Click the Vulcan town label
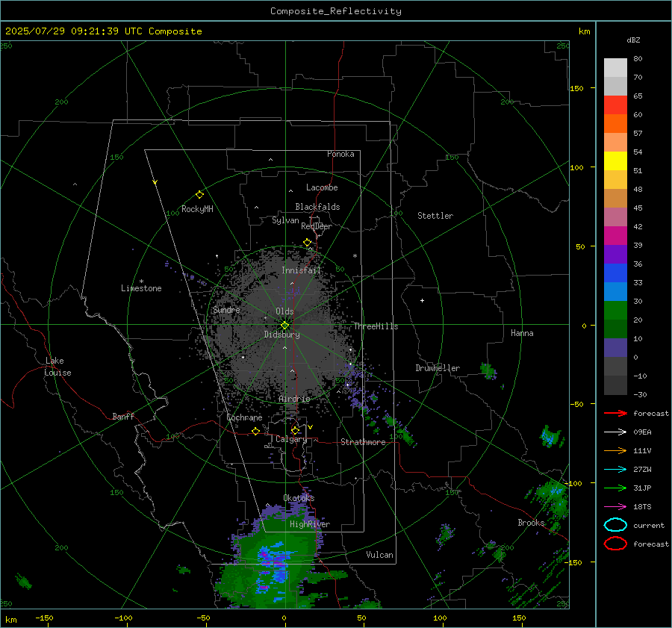The height and width of the screenshot is (628, 672). pyautogui.click(x=379, y=555)
